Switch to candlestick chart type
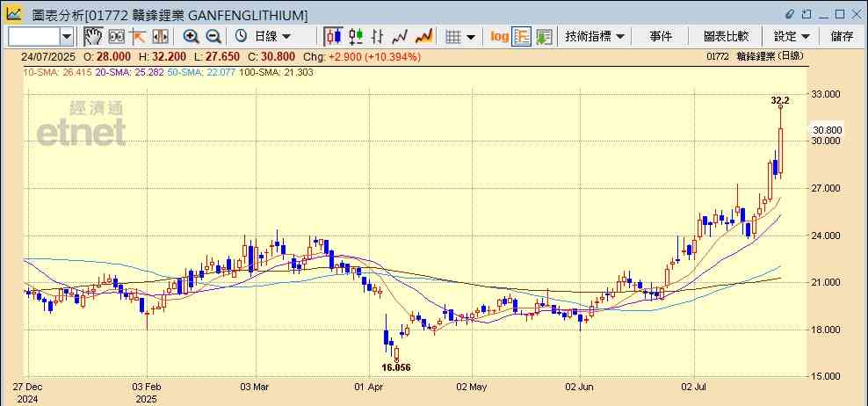 (333, 37)
